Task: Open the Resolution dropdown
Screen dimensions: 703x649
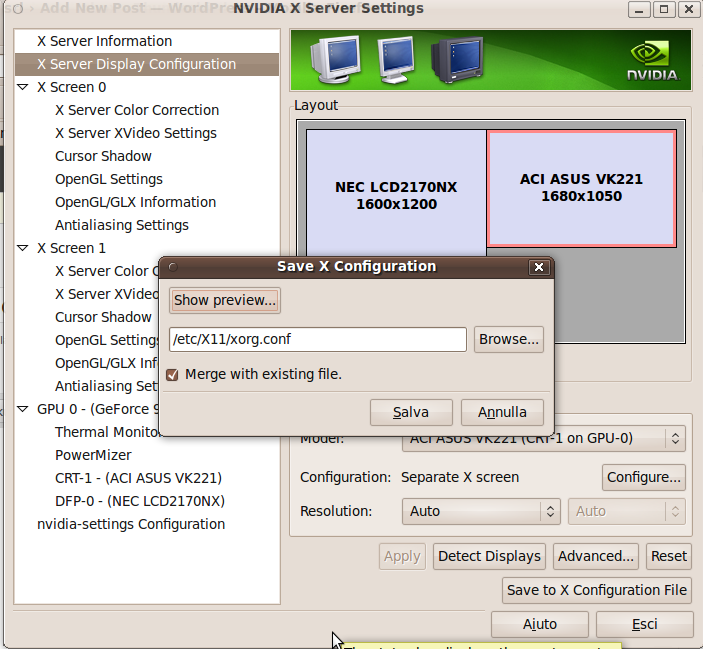Action: click(481, 511)
